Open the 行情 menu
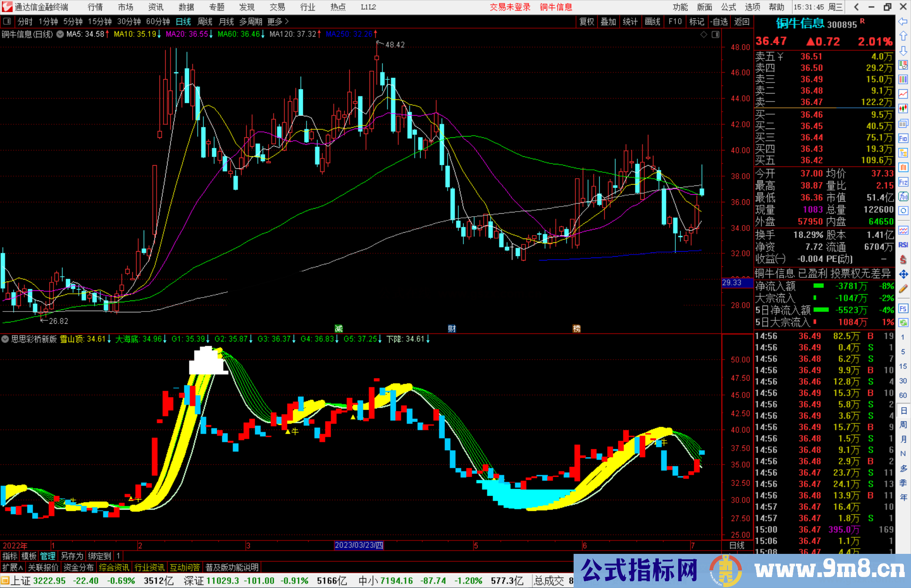The image size is (911, 588). (95, 7)
